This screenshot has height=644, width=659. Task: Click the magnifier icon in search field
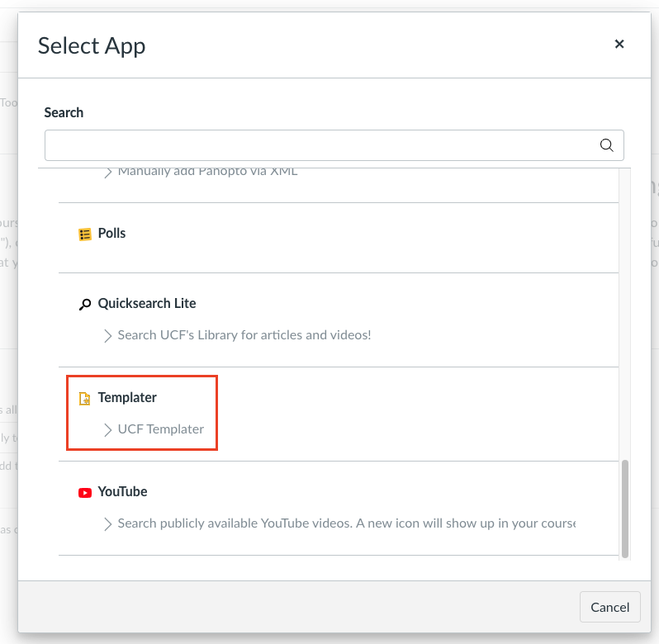pyautogui.click(x=606, y=145)
